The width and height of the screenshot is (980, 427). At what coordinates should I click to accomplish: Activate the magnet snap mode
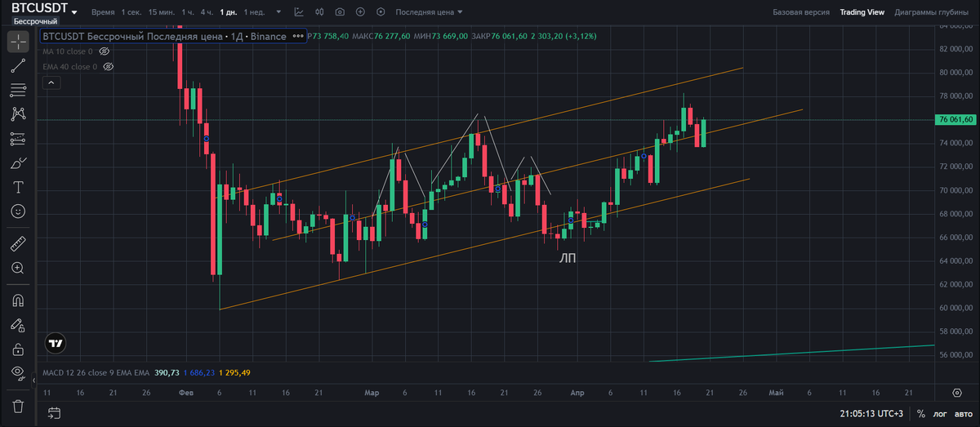[18, 300]
